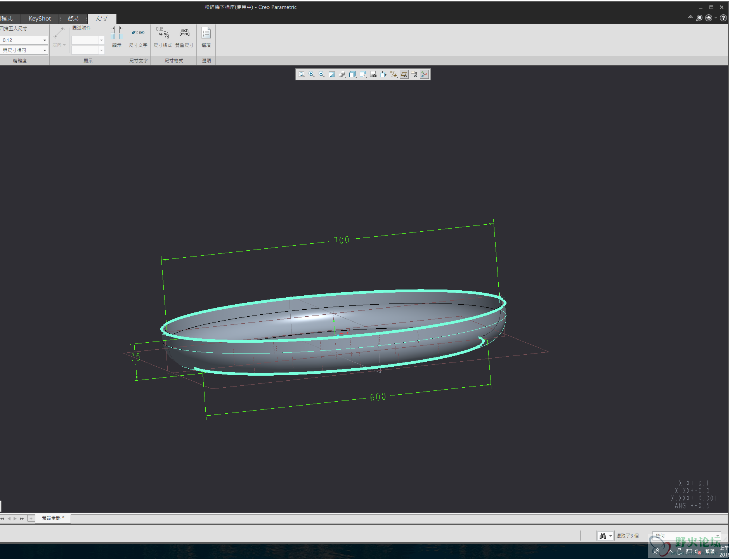
Task: Click the muted volume tray icon
Action: click(x=698, y=551)
